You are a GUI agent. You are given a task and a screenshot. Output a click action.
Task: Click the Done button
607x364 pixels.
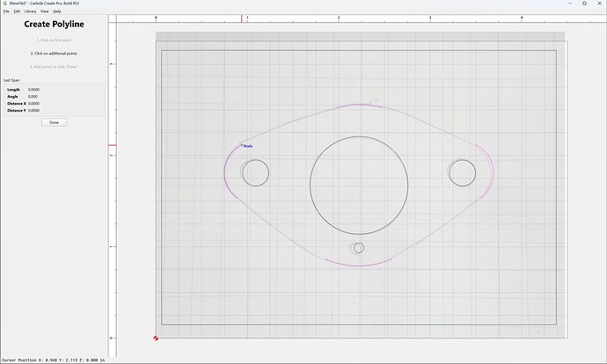pyautogui.click(x=55, y=122)
